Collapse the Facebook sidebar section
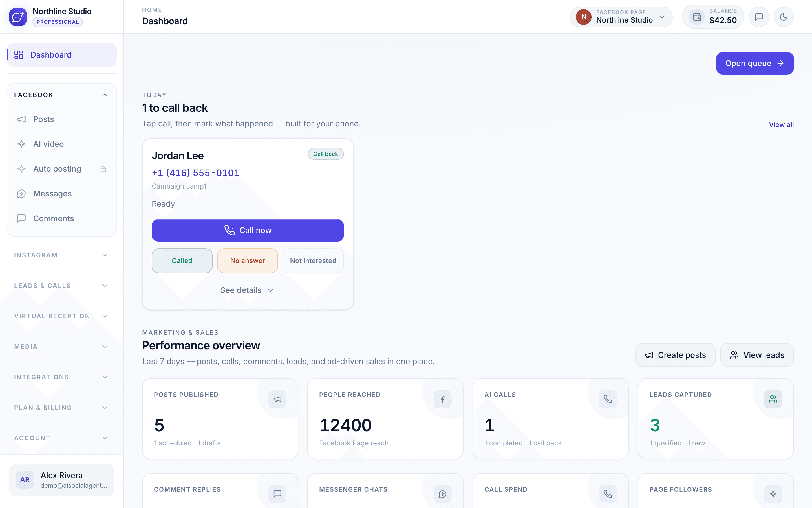The width and height of the screenshot is (812, 508). click(x=62, y=95)
